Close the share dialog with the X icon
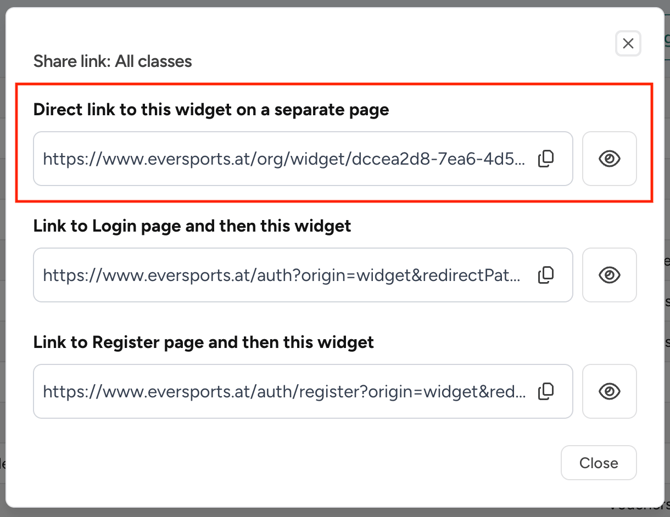Screen dimensions: 670x517 coord(628,43)
